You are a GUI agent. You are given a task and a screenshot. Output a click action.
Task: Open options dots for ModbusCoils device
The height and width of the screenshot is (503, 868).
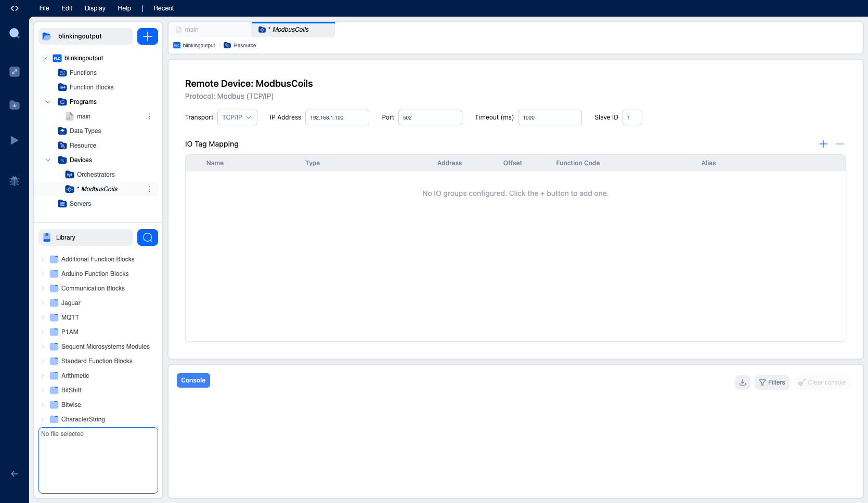[149, 189]
